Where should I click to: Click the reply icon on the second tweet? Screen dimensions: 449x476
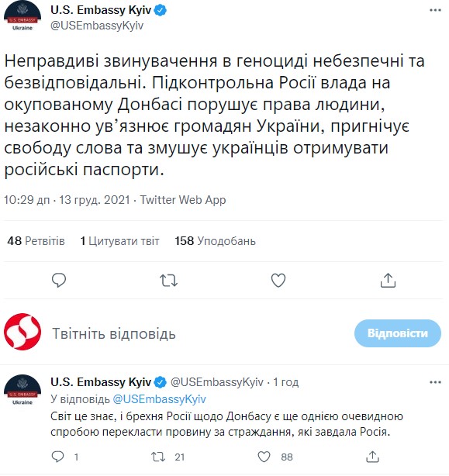pos(57,457)
